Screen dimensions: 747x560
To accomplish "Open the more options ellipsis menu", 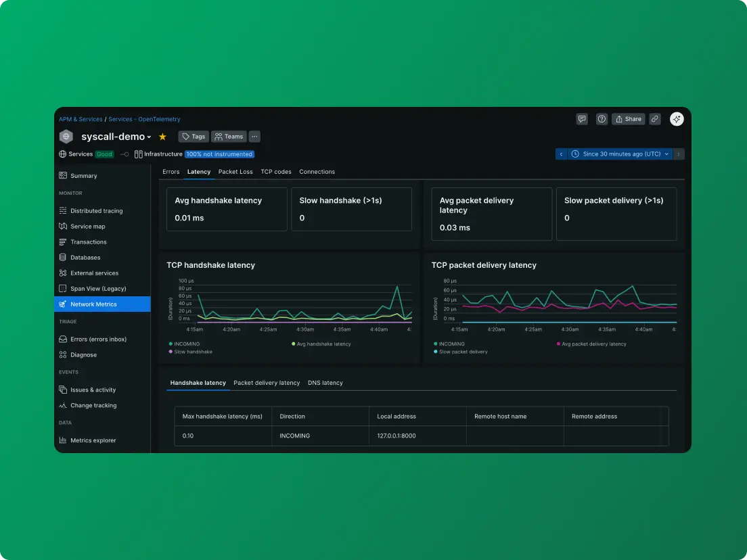I will [254, 137].
